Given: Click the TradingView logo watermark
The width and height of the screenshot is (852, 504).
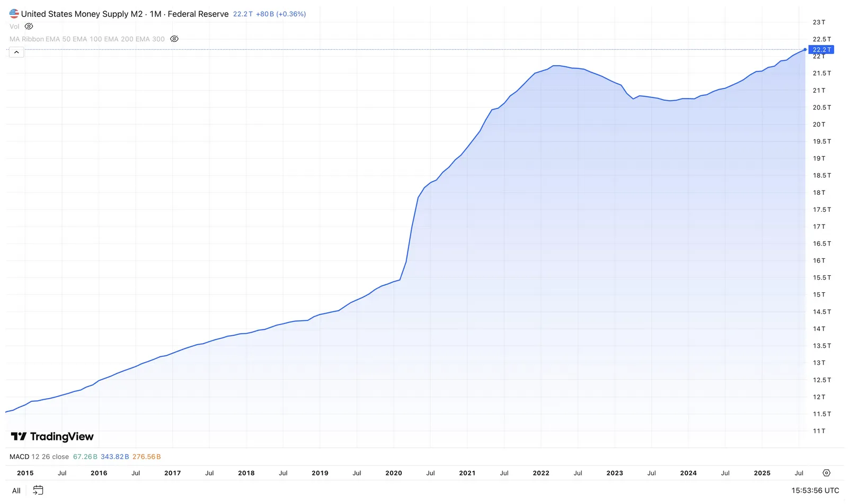Looking at the screenshot, I should pyautogui.click(x=51, y=437).
